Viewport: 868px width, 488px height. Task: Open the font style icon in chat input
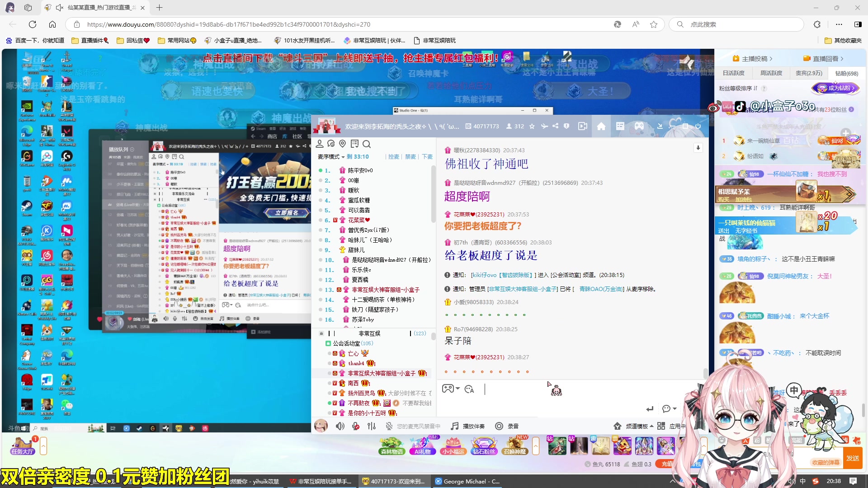pos(469,389)
